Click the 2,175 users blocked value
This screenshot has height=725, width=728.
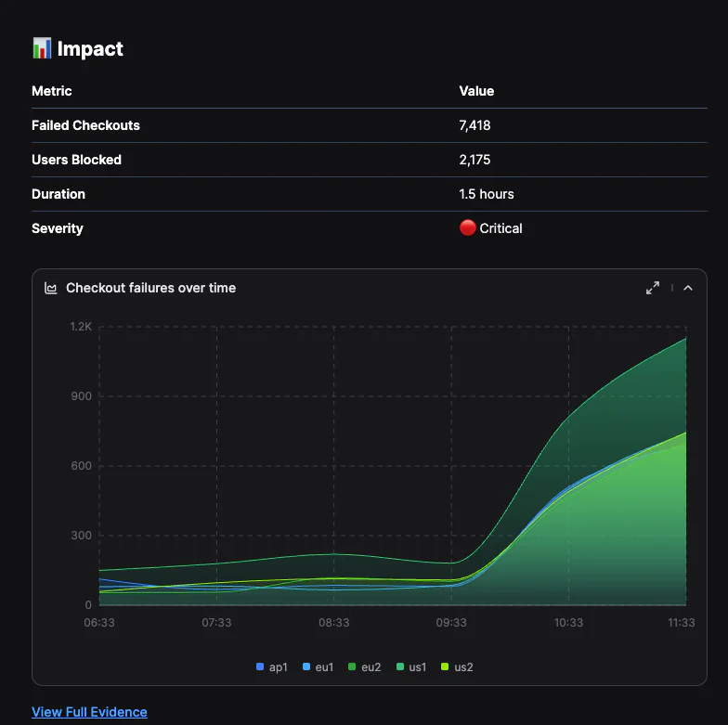(x=474, y=160)
